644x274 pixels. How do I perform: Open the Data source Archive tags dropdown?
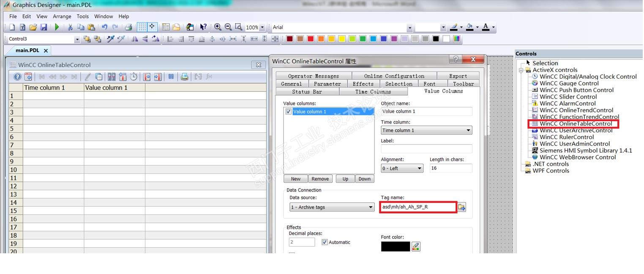332,207
